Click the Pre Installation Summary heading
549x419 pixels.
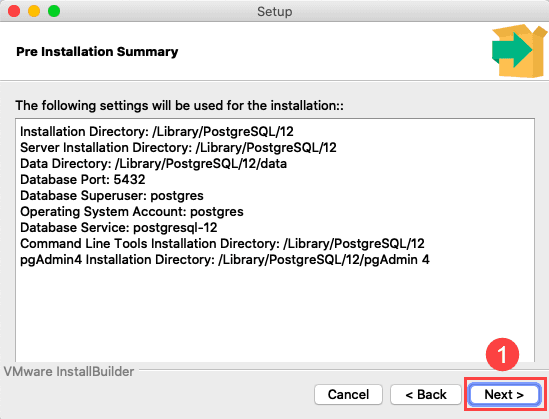click(x=97, y=52)
